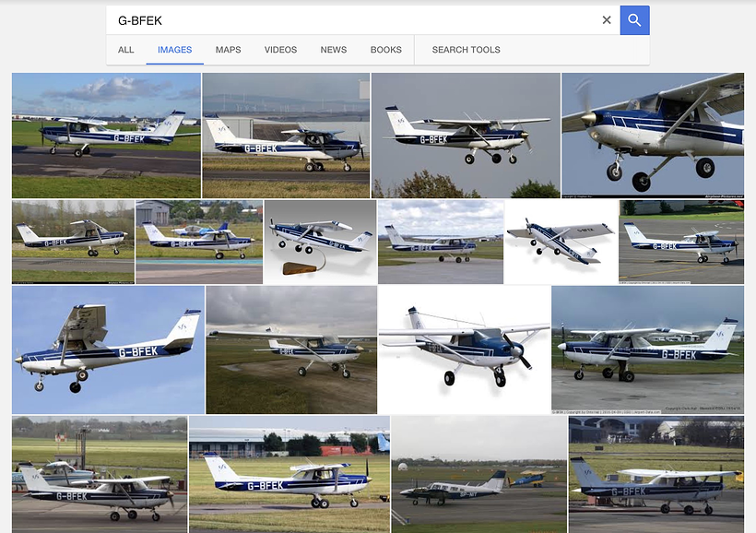Switch to the BOOKS tab

tap(385, 50)
